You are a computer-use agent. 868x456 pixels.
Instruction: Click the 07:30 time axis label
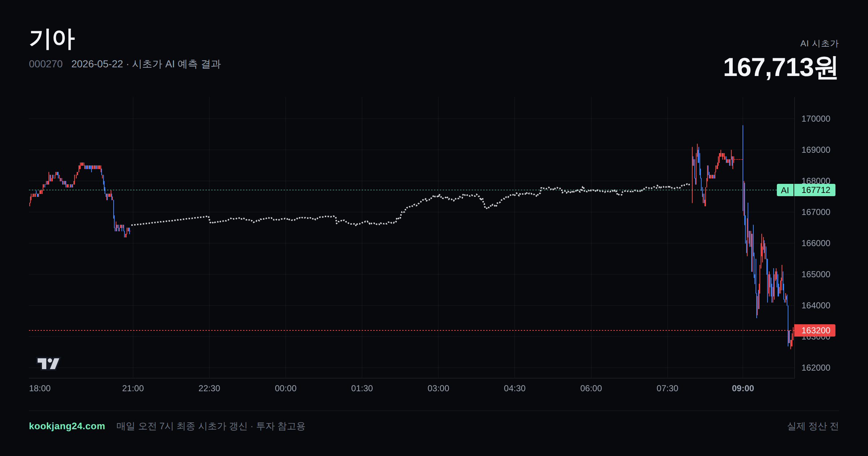click(667, 388)
